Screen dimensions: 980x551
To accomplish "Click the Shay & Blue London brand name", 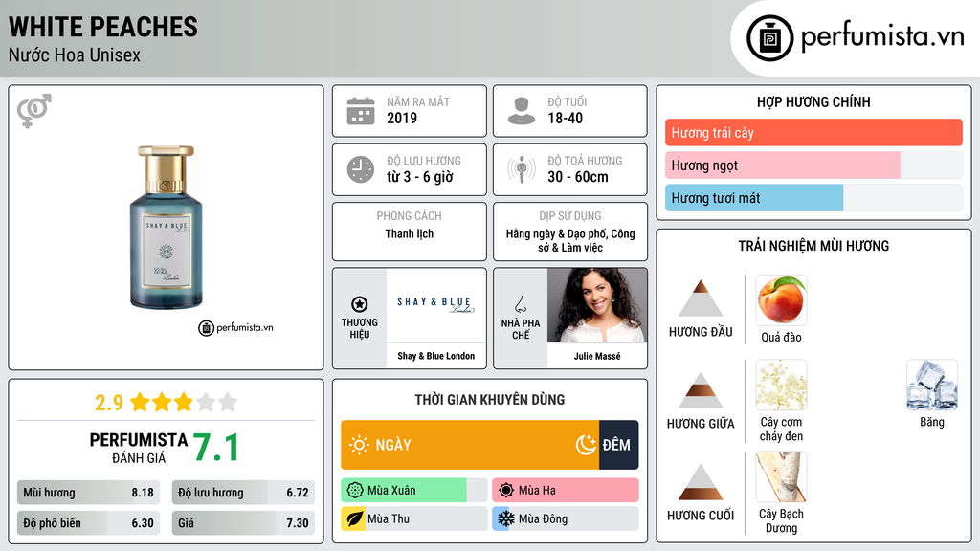I will click(x=436, y=356).
